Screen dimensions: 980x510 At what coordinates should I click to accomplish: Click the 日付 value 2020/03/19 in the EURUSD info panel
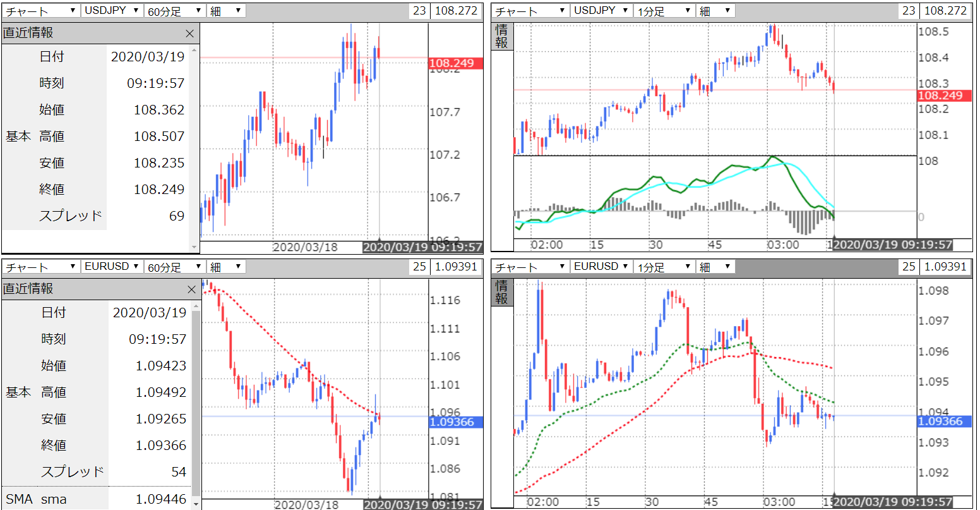tap(150, 313)
